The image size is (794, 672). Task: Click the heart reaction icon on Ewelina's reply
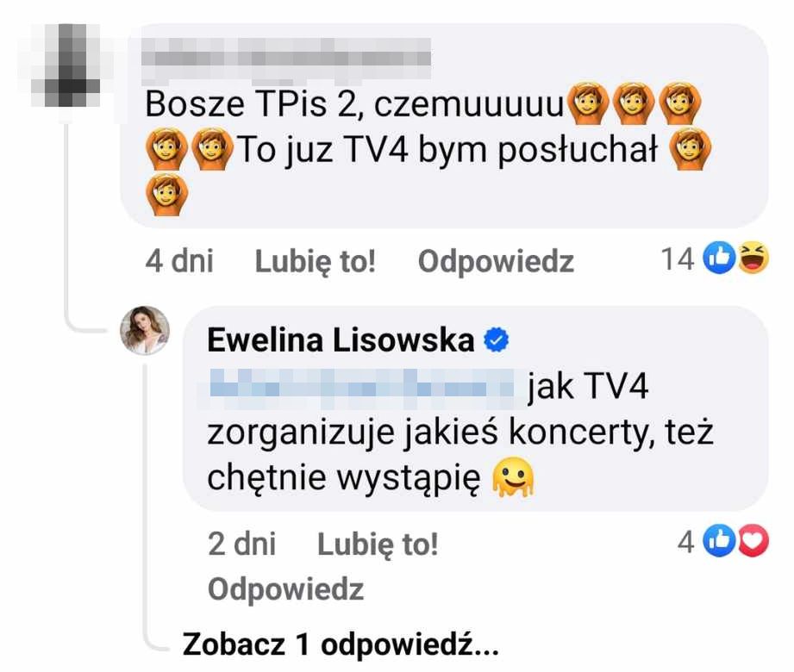click(x=753, y=541)
